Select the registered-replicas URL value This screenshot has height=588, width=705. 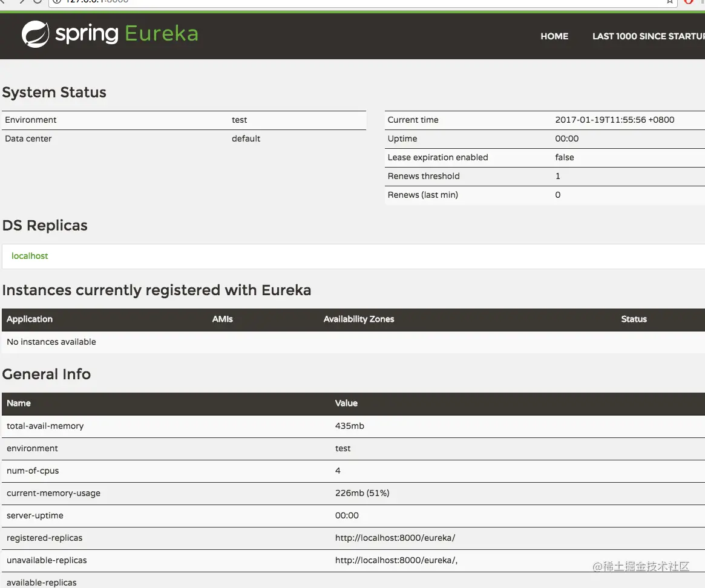pos(395,538)
